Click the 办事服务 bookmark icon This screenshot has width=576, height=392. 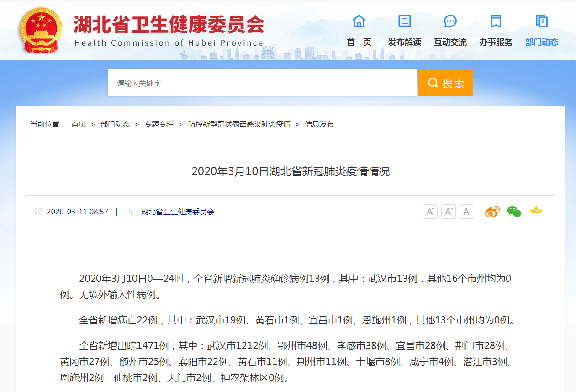(496, 21)
